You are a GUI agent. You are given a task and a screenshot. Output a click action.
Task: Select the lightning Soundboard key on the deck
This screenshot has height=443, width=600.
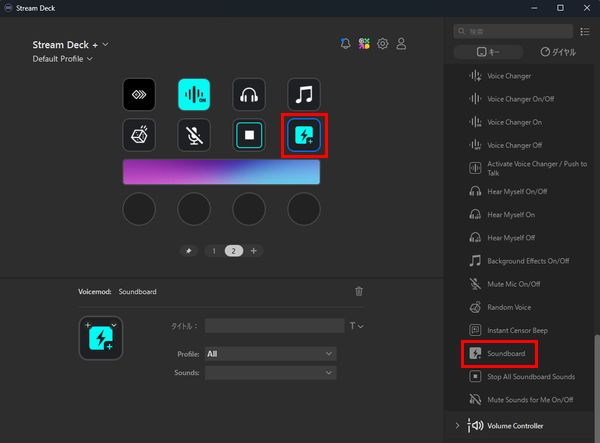click(x=304, y=135)
